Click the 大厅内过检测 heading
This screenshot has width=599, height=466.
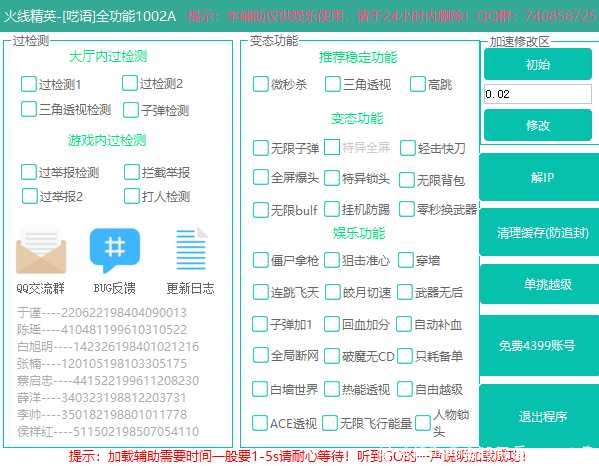pyautogui.click(x=108, y=57)
